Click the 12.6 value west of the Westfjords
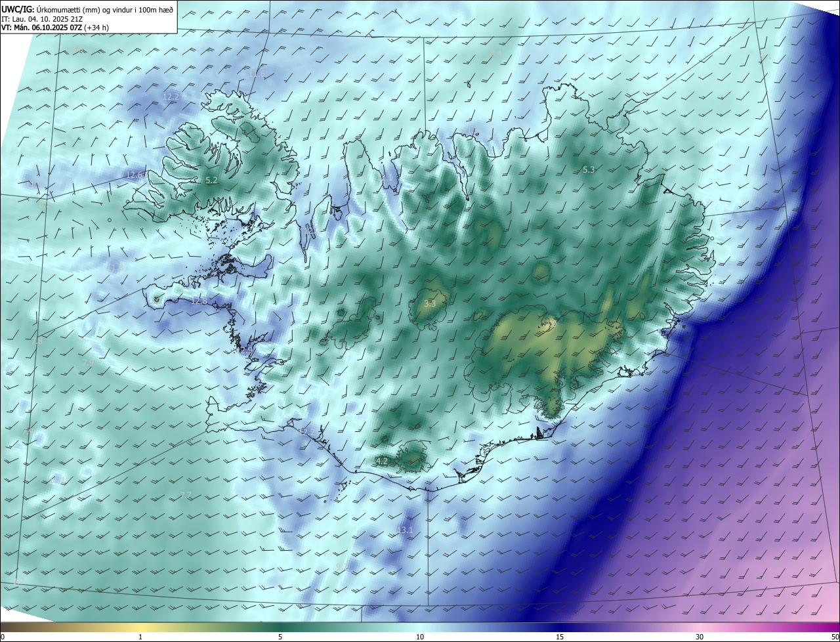 tap(135, 175)
